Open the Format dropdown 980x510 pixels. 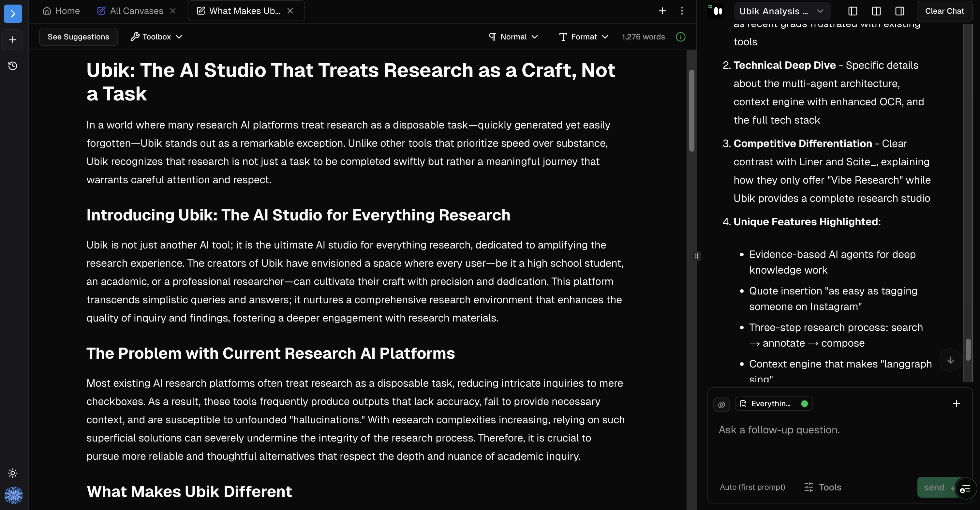[x=584, y=37]
